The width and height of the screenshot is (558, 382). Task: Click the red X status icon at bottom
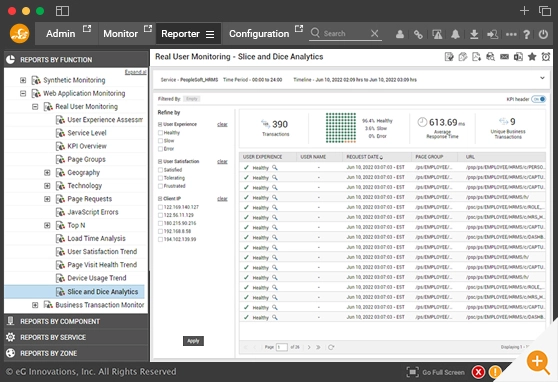click(x=478, y=372)
